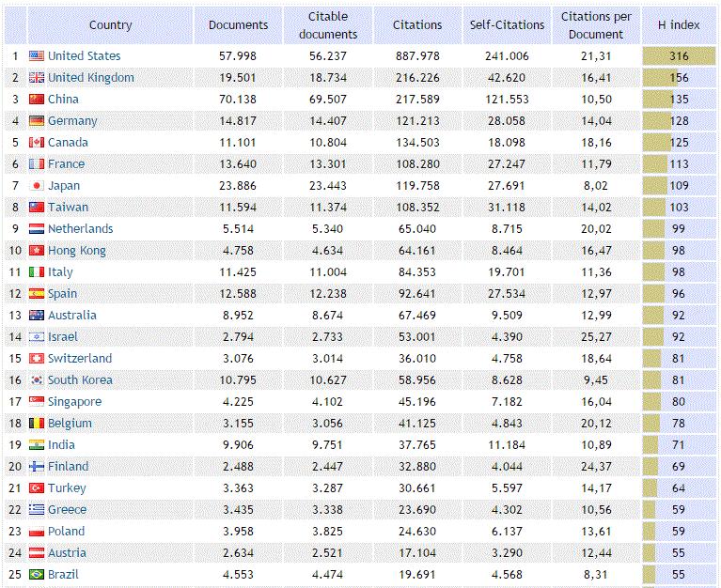The height and width of the screenshot is (588, 721).
Task: Click the Turkey flag icon
Action: click(x=37, y=488)
